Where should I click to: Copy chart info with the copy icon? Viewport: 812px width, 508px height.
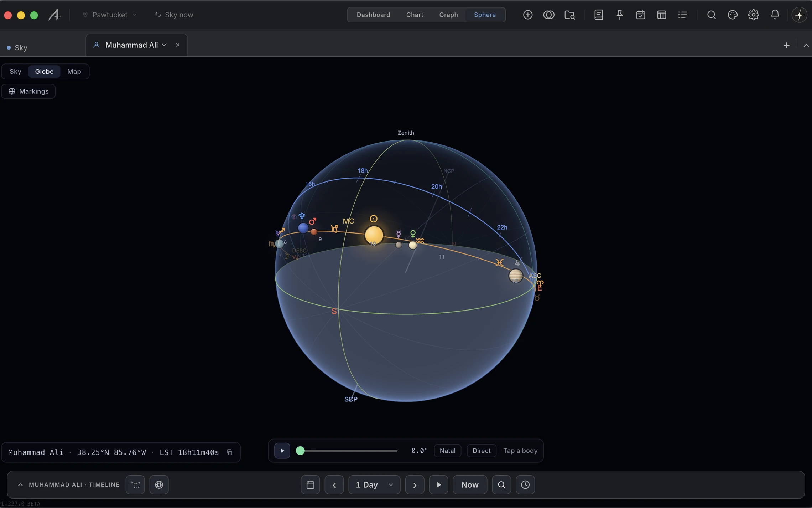click(x=229, y=452)
